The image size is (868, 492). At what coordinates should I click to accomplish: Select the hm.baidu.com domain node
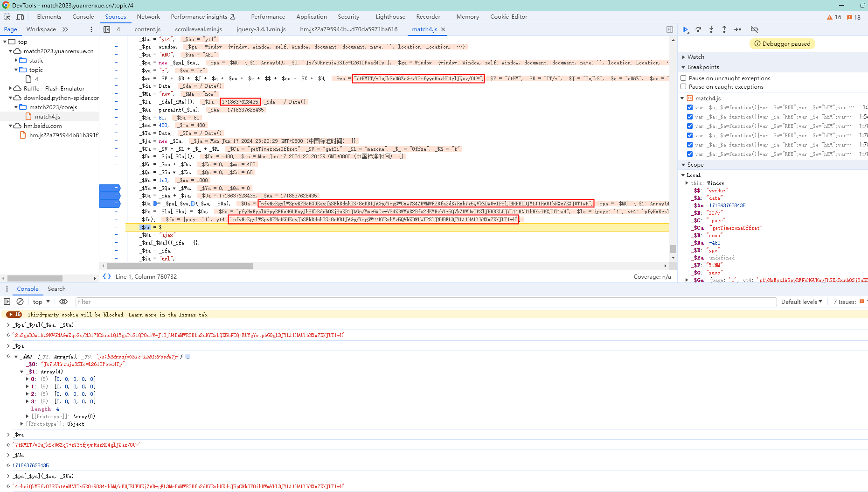43,126
